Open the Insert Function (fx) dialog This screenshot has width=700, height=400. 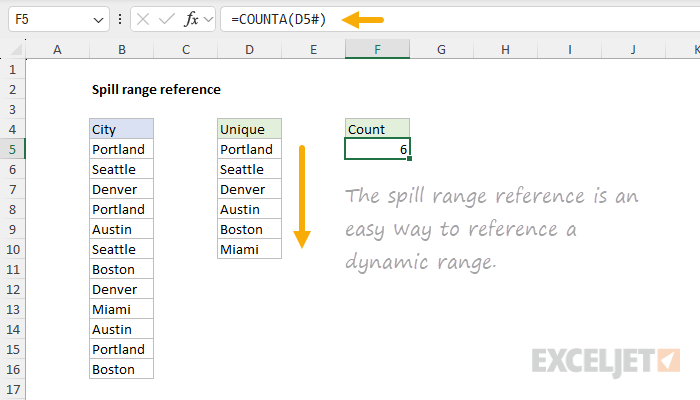192,19
